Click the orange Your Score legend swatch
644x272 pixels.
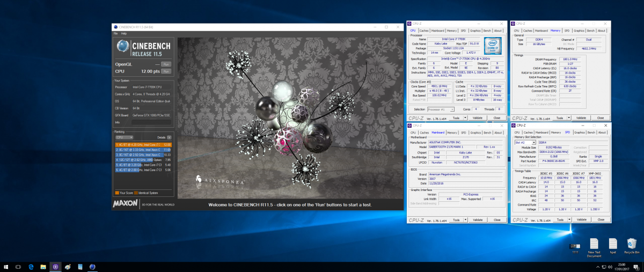[116, 193]
